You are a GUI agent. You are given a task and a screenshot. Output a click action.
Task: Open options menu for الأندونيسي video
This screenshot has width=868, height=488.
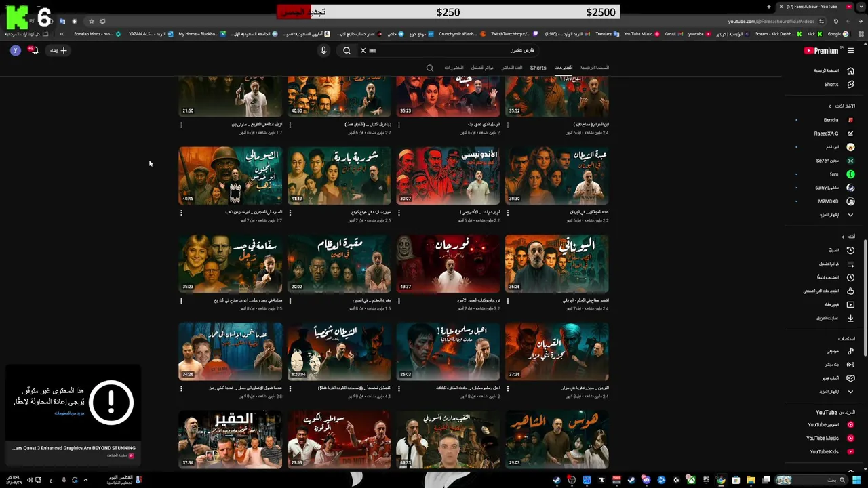[399, 213]
